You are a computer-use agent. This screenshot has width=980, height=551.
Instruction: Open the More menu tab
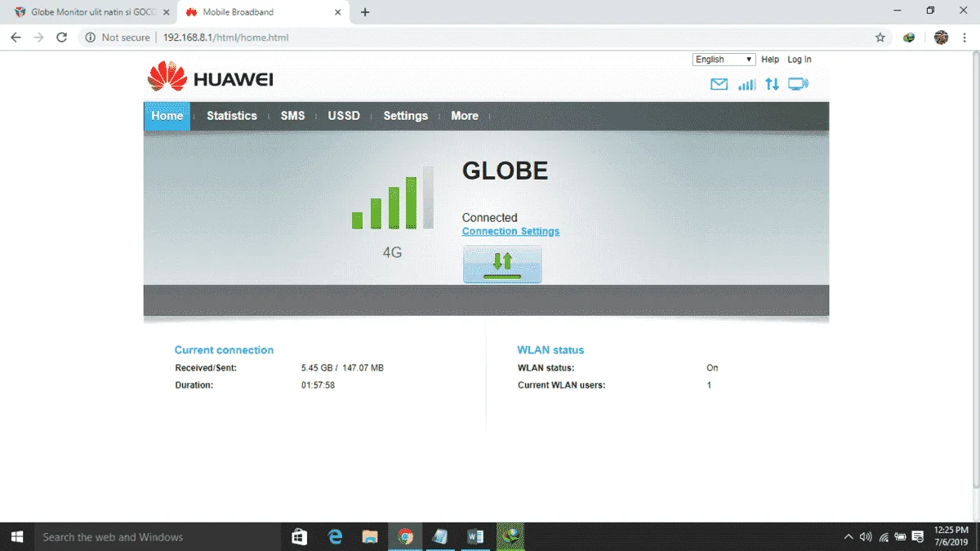pyautogui.click(x=465, y=116)
